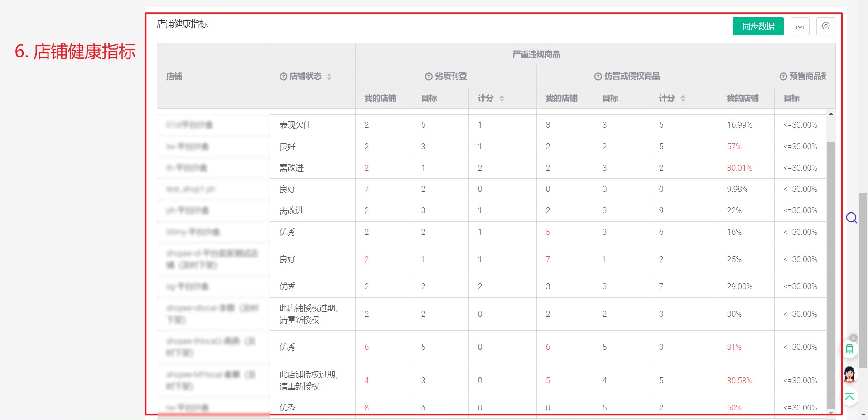Click the download export icon button

click(x=800, y=26)
